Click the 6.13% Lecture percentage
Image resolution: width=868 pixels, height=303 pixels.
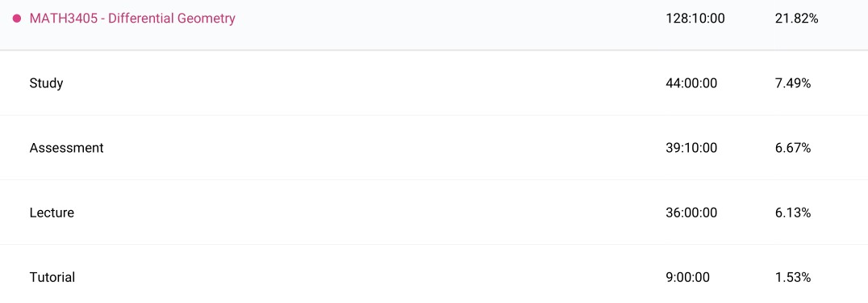coord(793,213)
